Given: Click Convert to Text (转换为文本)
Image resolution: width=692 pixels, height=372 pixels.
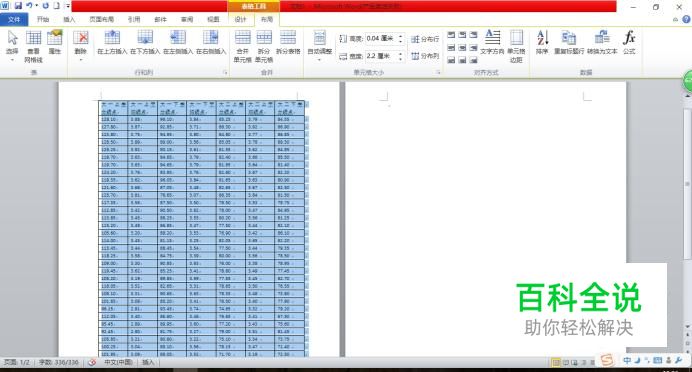Looking at the screenshot, I should coord(602,42).
